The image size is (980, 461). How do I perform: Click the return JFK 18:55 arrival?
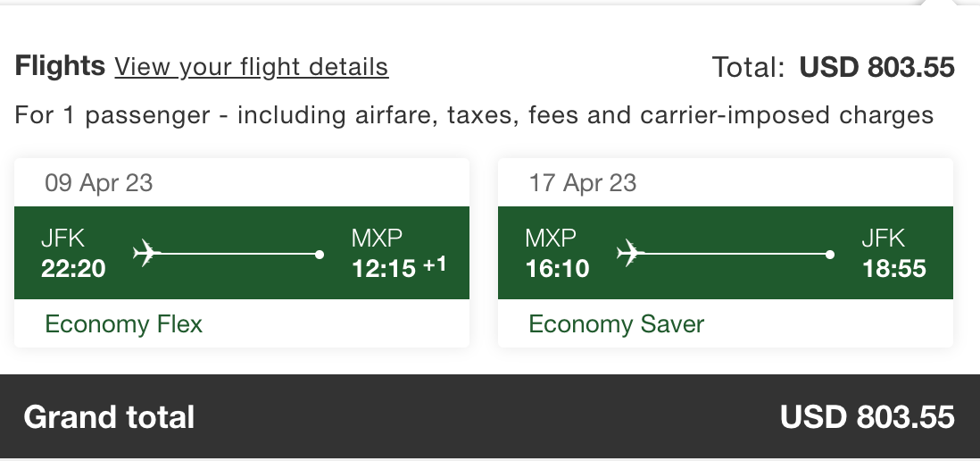click(893, 254)
